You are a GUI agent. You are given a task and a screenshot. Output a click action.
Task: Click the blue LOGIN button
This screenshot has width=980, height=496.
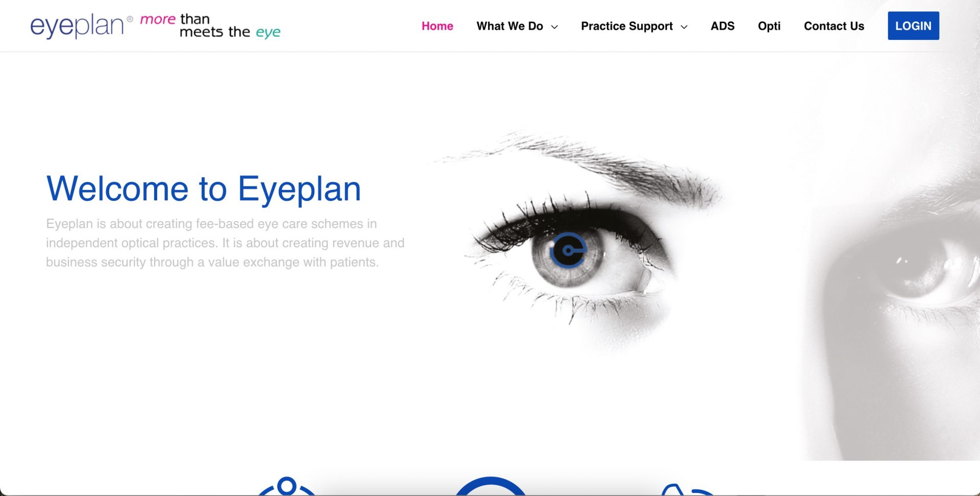[x=913, y=26]
